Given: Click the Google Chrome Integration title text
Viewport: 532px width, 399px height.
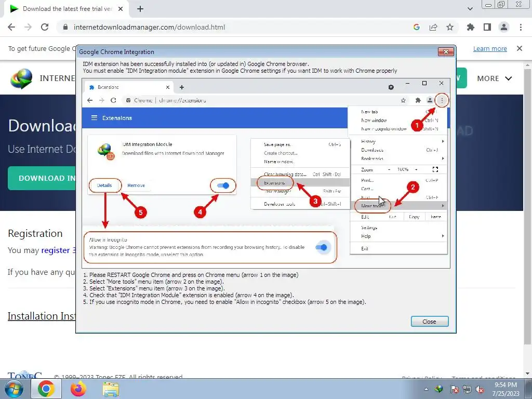Looking at the screenshot, I should pos(117,52).
